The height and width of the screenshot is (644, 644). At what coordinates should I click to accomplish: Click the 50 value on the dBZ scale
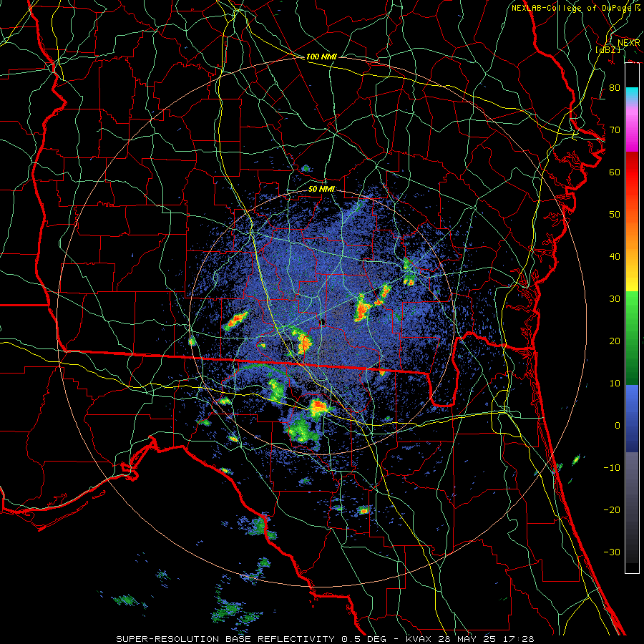click(x=615, y=215)
